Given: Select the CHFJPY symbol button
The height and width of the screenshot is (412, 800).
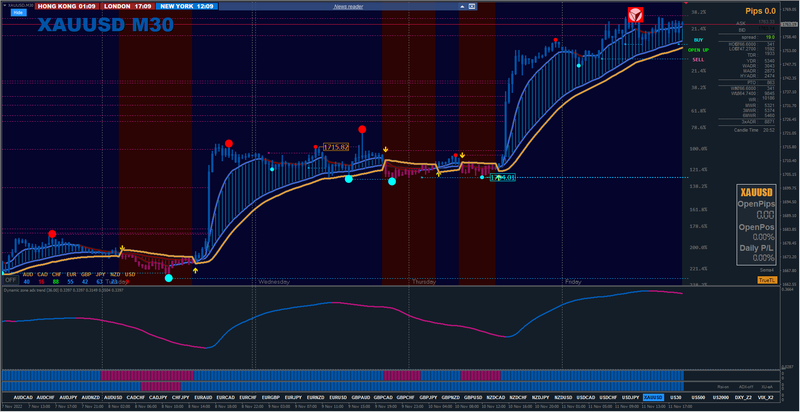Looking at the screenshot, I should tap(180, 397).
